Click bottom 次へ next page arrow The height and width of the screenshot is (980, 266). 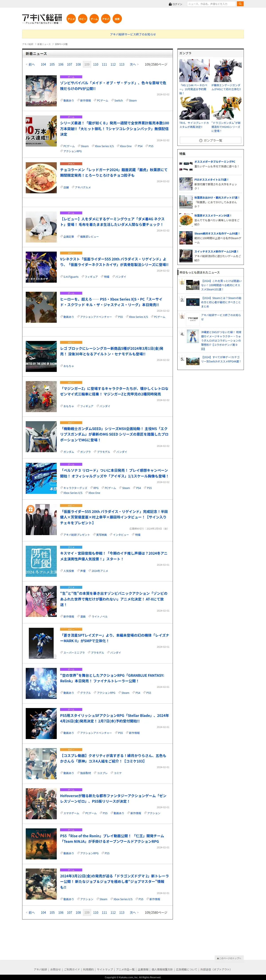[x=134, y=913]
